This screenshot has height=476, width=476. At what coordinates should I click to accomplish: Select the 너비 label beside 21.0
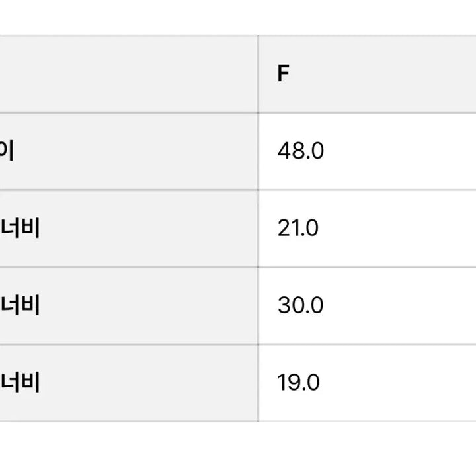(20, 229)
